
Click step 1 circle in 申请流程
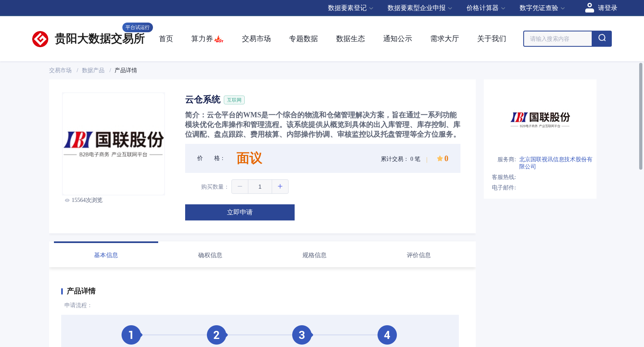pyautogui.click(x=131, y=335)
